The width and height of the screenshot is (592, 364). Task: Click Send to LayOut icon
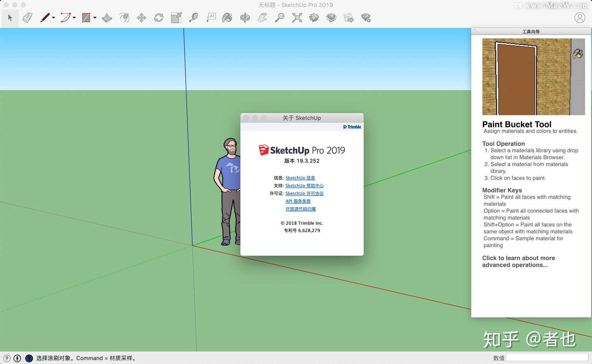349,18
